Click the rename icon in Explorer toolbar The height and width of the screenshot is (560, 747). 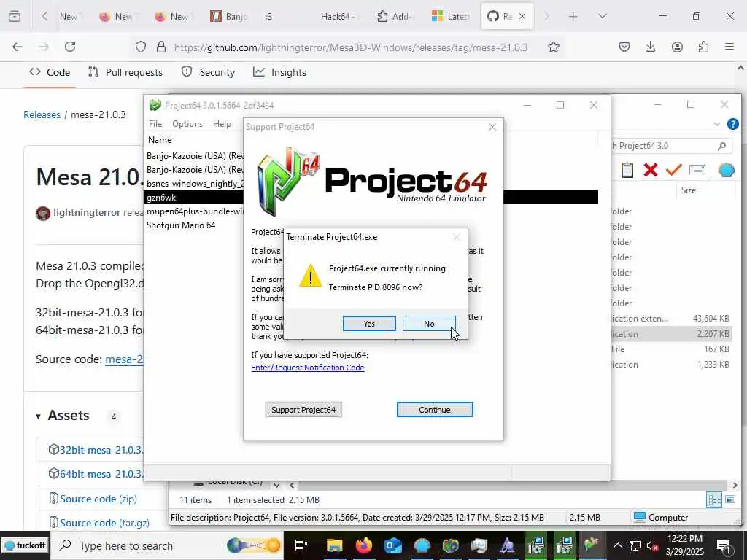[x=697, y=170]
